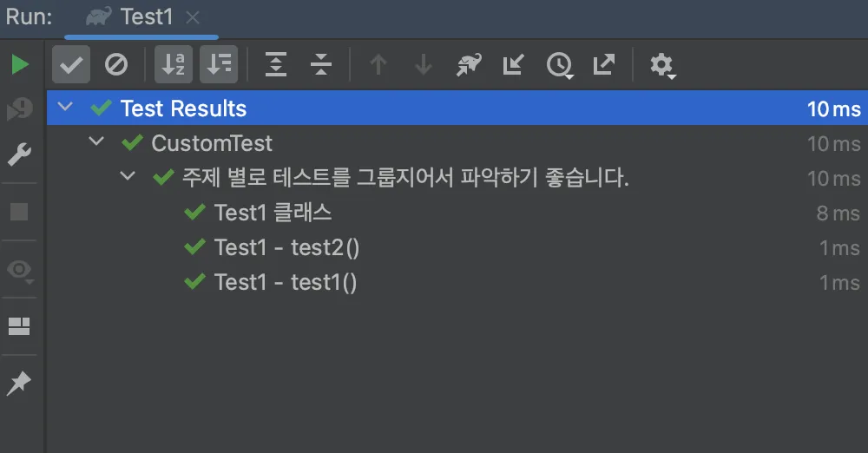Click the wrench icon in sidebar
The width and height of the screenshot is (868, 453).
point(19,154)
